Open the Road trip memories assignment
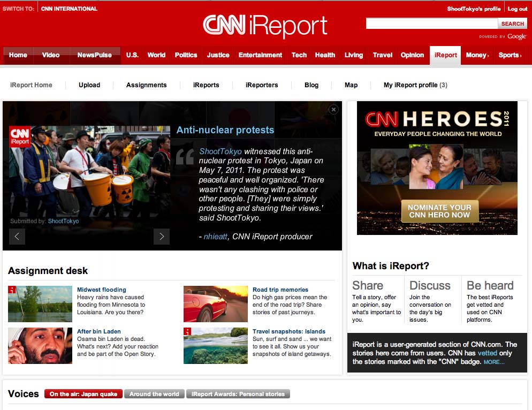 click(x=280, y=290)
